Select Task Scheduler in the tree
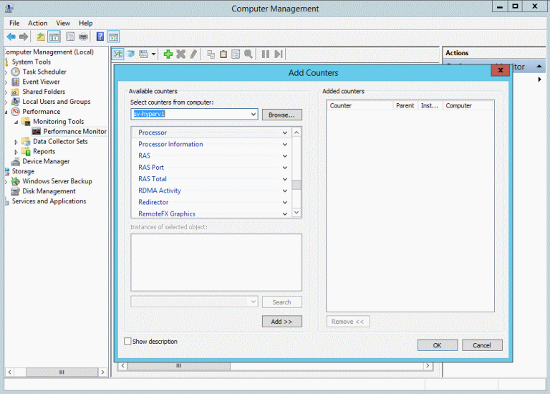This screenshot has height=394, width=550. [x=44, y=72]
